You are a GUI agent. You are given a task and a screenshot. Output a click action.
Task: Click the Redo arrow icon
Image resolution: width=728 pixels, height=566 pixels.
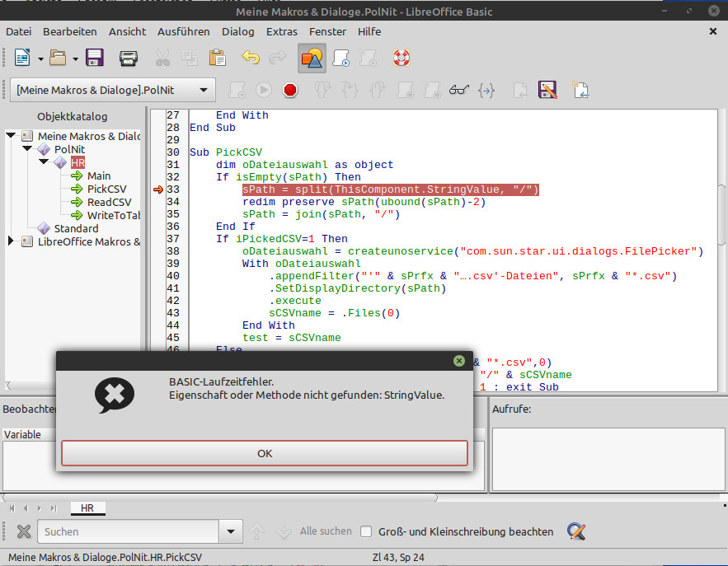tap(278, 58)
